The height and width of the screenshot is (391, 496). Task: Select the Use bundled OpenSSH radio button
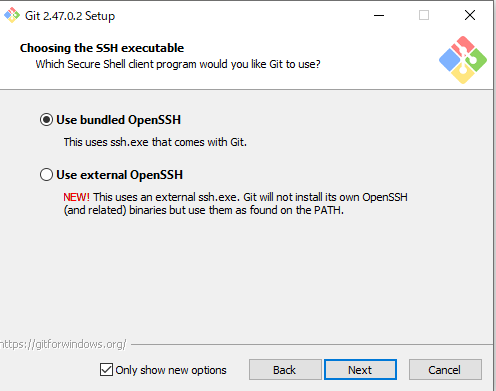point(46,120)
